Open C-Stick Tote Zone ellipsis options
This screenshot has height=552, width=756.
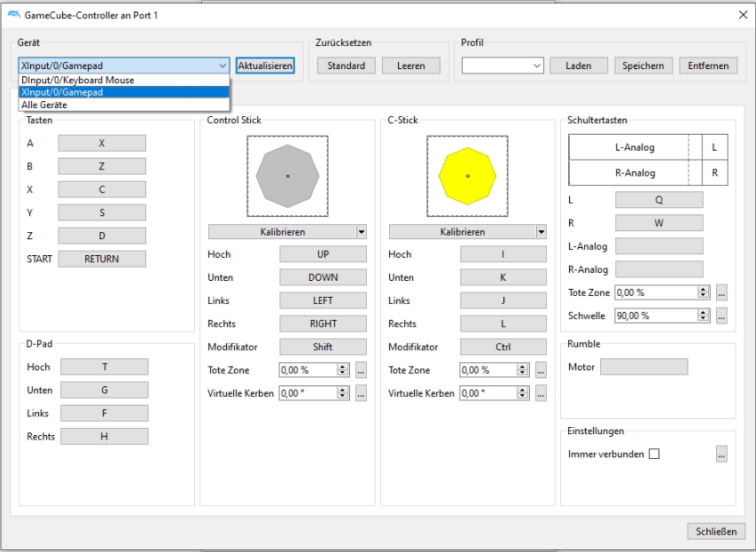541,370
